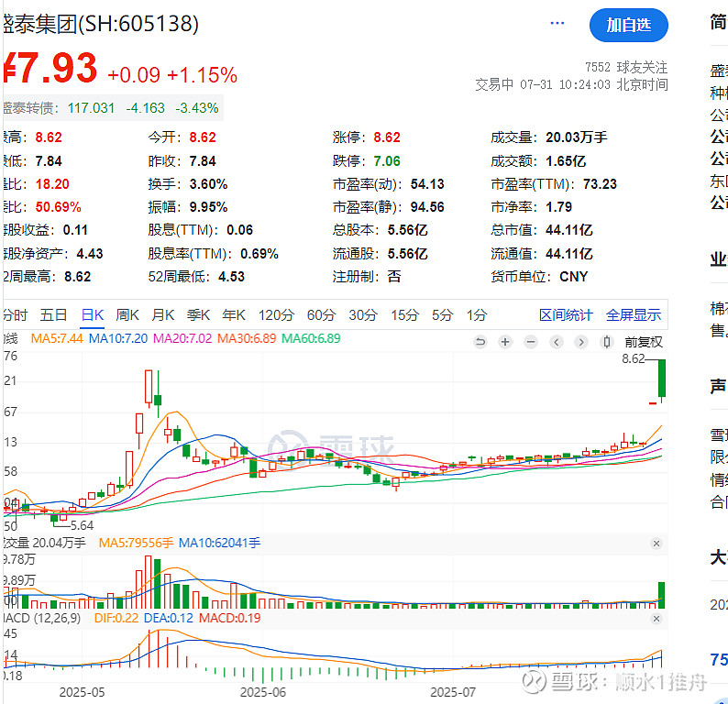Click the 52周最低 4.53 value
Screen dimensions: 728x704
pyautogui.click(x=231, y=277)
